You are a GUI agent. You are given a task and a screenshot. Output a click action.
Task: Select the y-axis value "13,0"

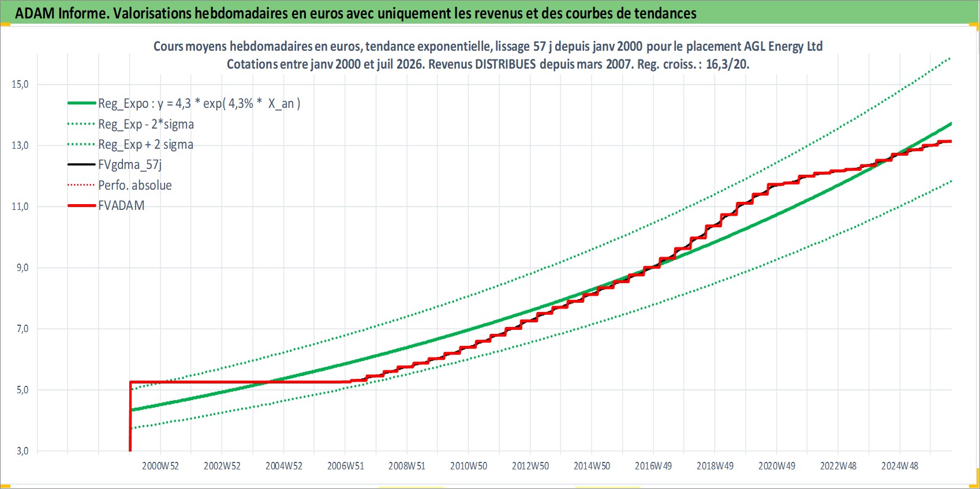tap(20, 145)
